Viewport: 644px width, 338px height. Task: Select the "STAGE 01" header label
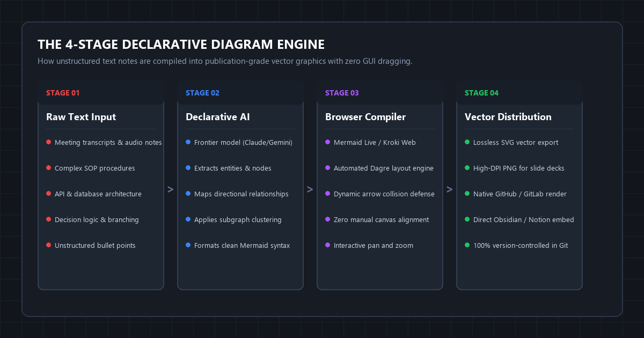(x=63, y=93)
